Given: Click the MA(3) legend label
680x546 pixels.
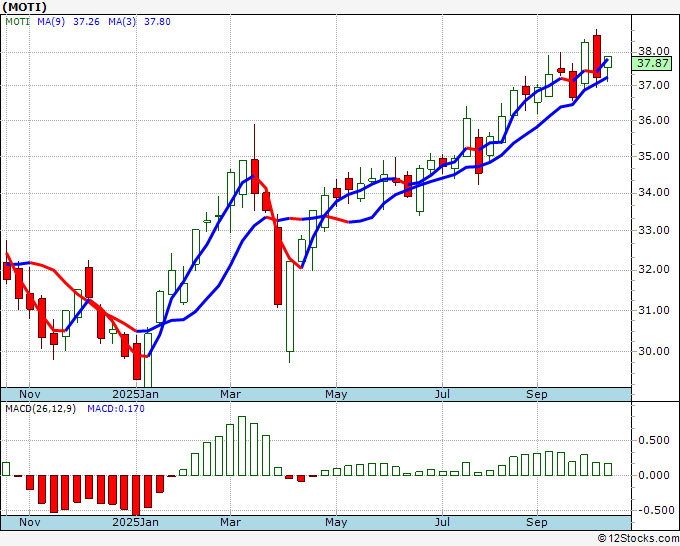Looking at the screenshot, I should 122,22.
